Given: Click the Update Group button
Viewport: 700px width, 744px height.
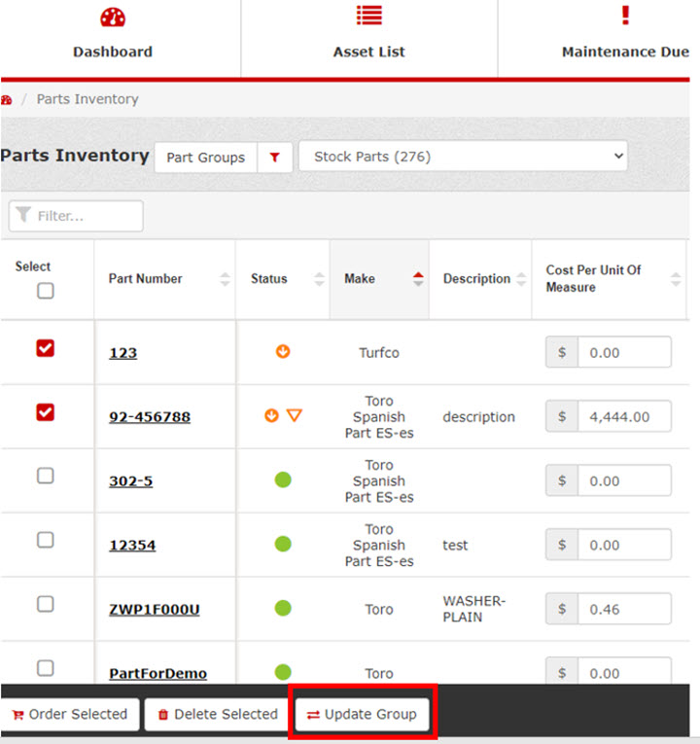Looking at the screenshot, I should pos(362,714).
